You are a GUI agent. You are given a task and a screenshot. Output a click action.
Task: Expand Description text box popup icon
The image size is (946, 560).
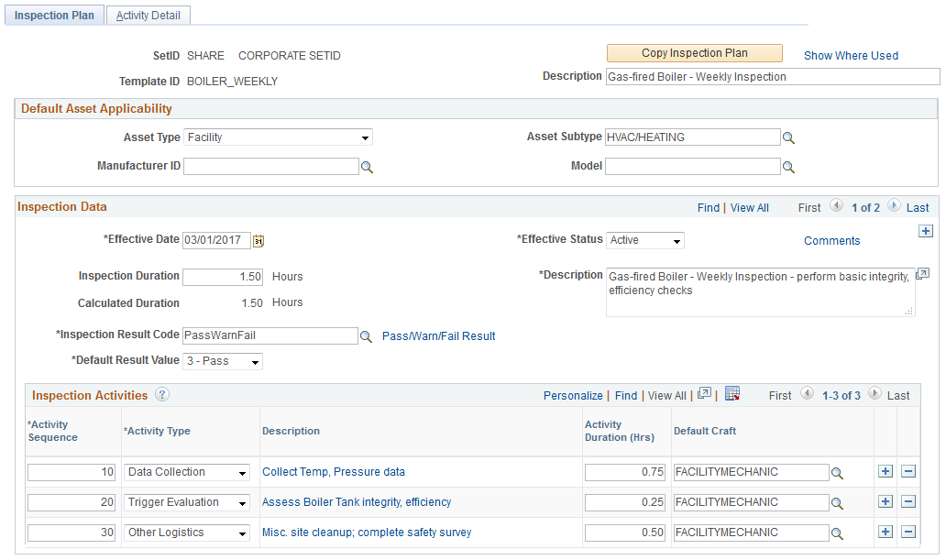922,274
